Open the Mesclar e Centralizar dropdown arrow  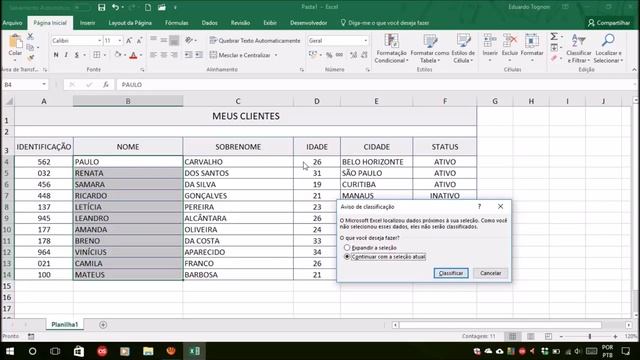tap(276, 55)
